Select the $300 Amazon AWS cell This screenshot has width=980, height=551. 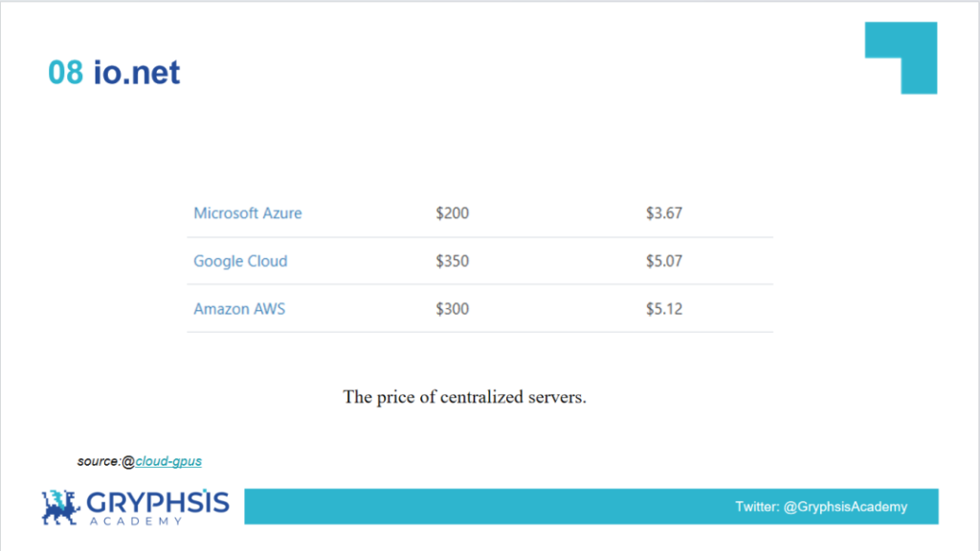pyautogui.click(x=452, y=309)
